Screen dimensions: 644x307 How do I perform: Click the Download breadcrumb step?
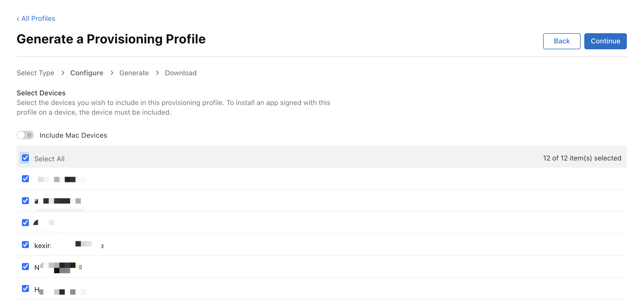pyautogui.click(x=181, y=73)
